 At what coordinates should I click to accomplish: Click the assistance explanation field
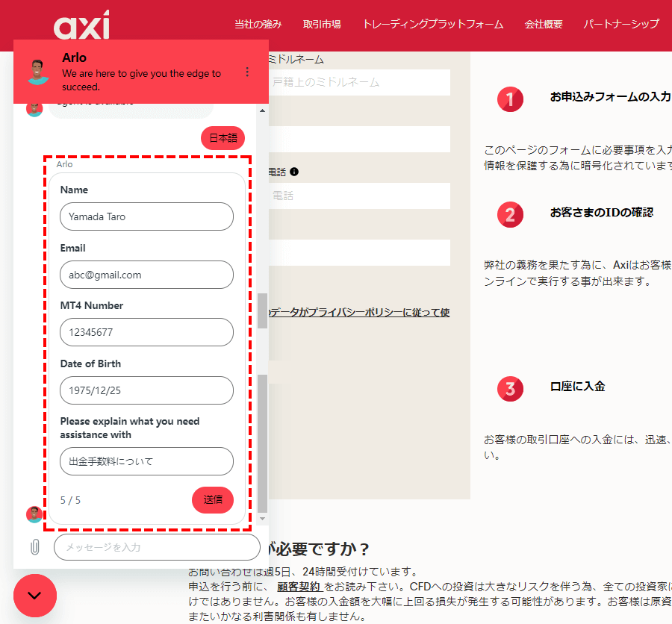click(146, 461)
